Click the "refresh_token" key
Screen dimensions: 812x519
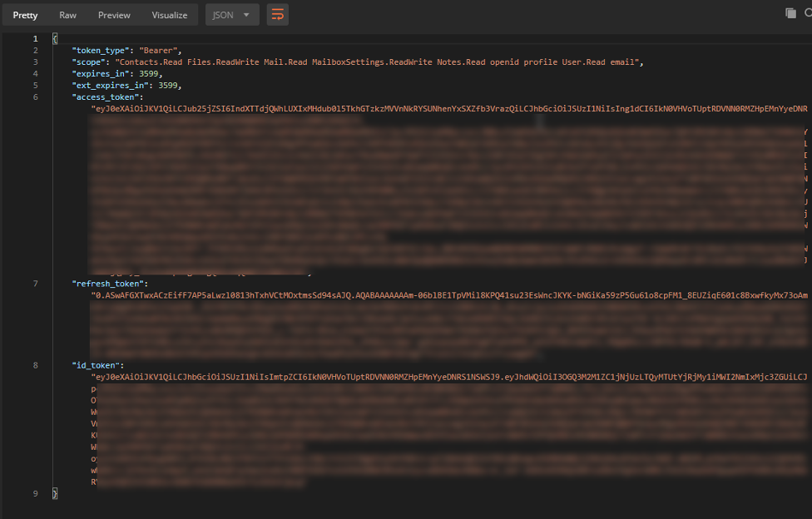[107, 284]
